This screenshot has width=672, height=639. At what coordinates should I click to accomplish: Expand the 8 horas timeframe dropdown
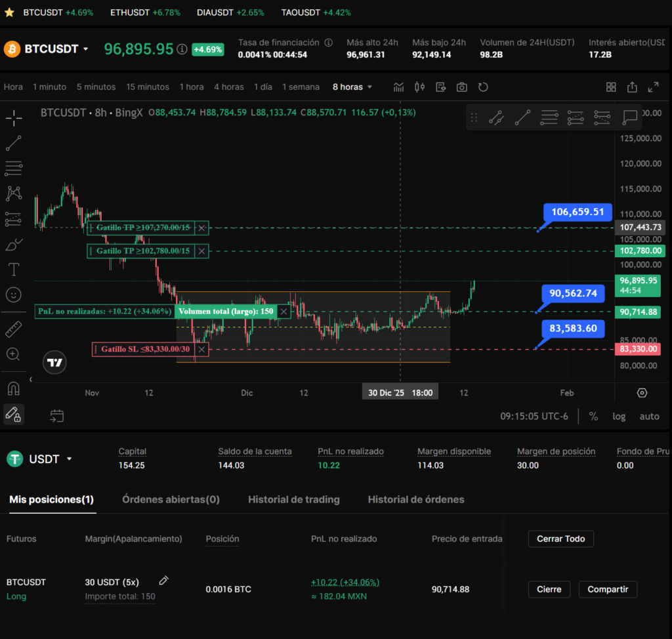[352, 87]
